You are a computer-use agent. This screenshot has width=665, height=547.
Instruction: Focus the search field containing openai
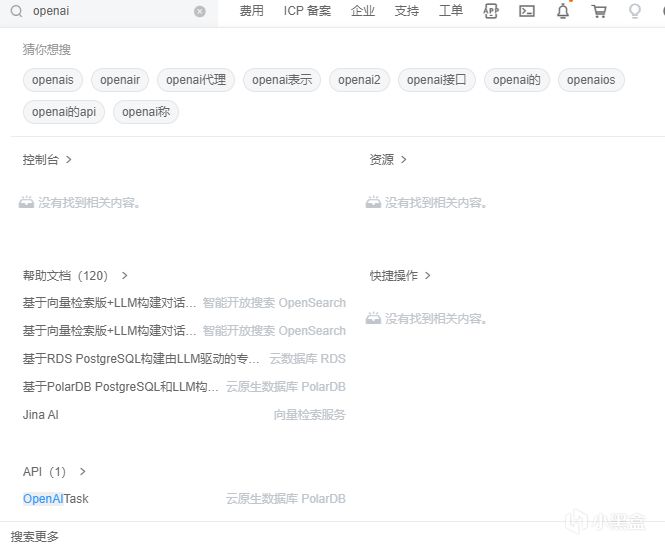[111, 11]
